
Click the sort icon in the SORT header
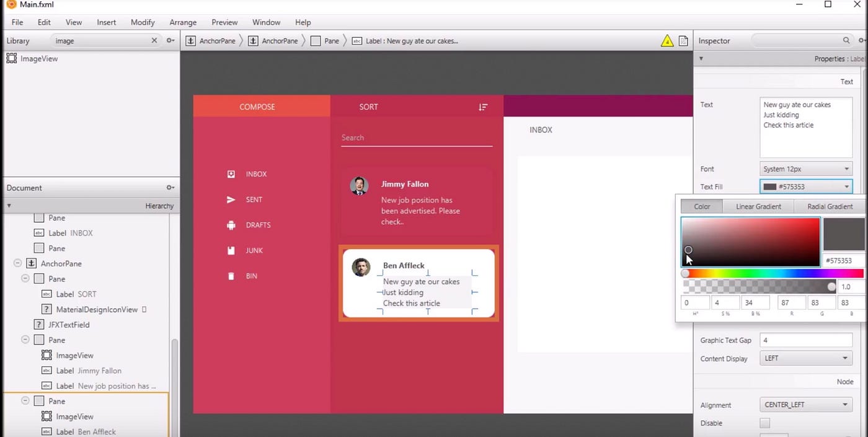483,107
